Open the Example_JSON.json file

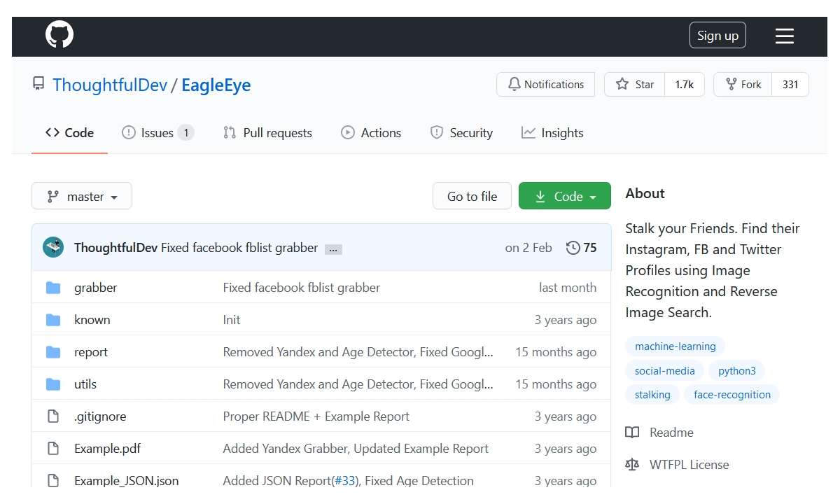[127, 481]
